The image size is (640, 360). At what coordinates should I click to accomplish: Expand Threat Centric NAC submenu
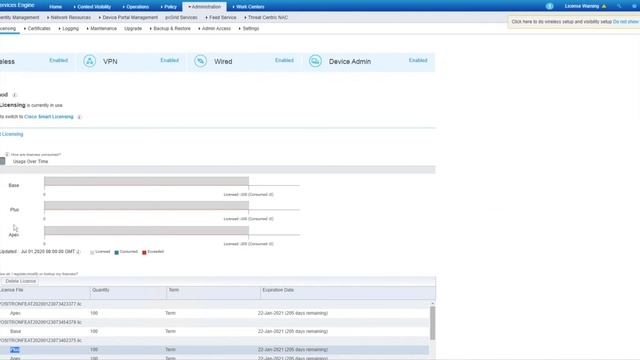coord(266,18)
